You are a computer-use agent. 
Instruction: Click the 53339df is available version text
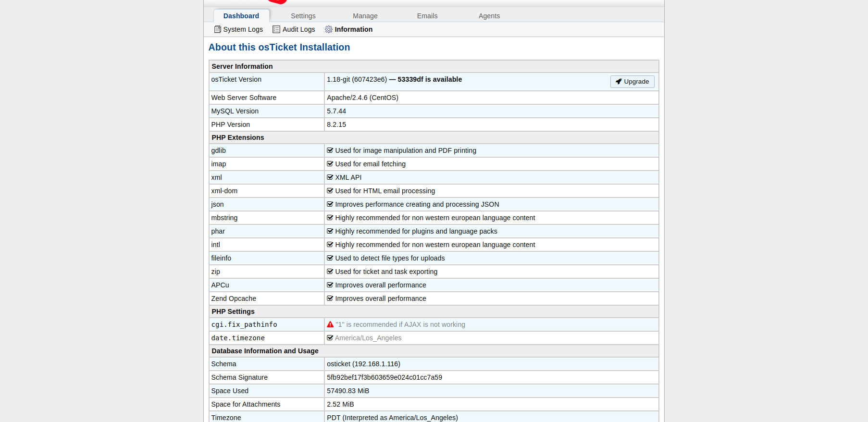pos(429,79)
